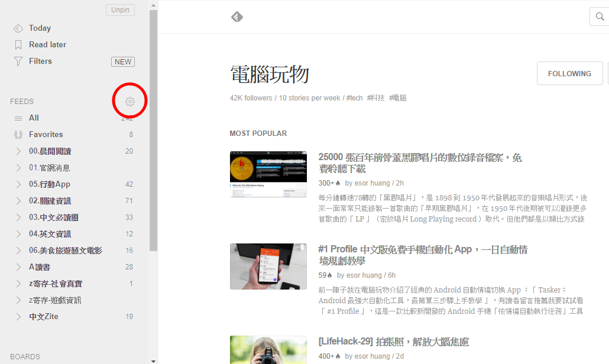
Task: Expand the 03.中文必讀圈 folder
Action: coord(18,217)
